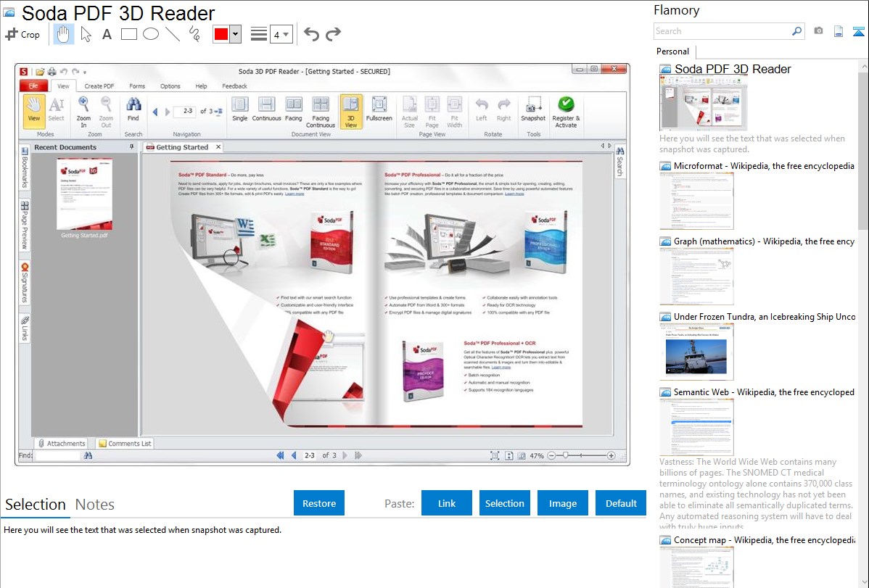Click the red color swatch
869x588 pixels.
point(221,34)
